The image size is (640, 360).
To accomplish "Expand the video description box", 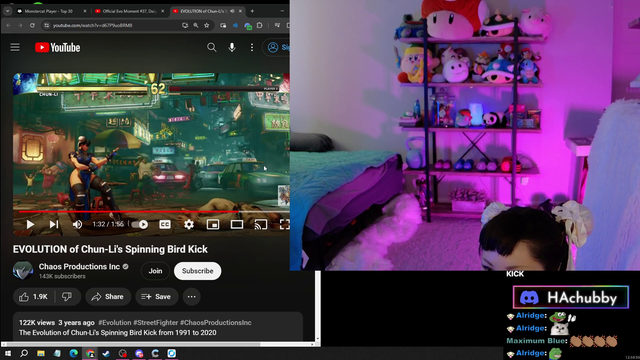I will tap(158, 327).
